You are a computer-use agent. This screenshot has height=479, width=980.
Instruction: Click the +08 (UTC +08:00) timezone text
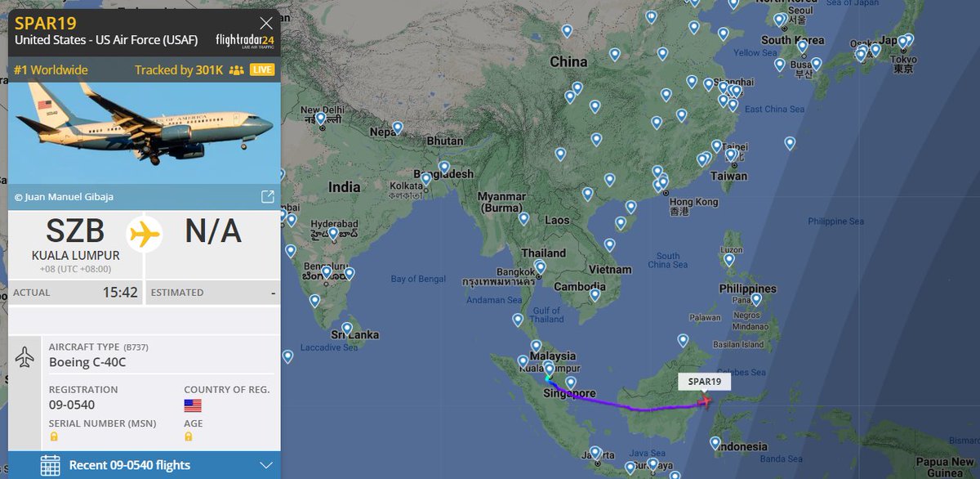coord(76,269)
